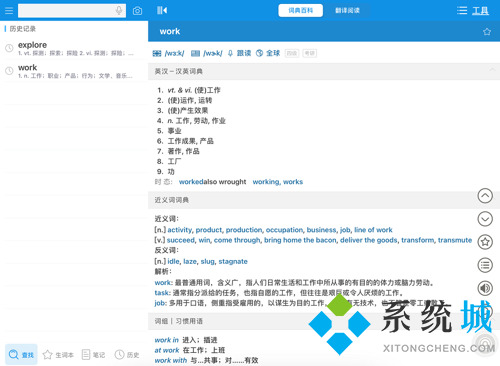Open antonym idle
The width and height of the screenshot is (500, 366).
point(173,262)
